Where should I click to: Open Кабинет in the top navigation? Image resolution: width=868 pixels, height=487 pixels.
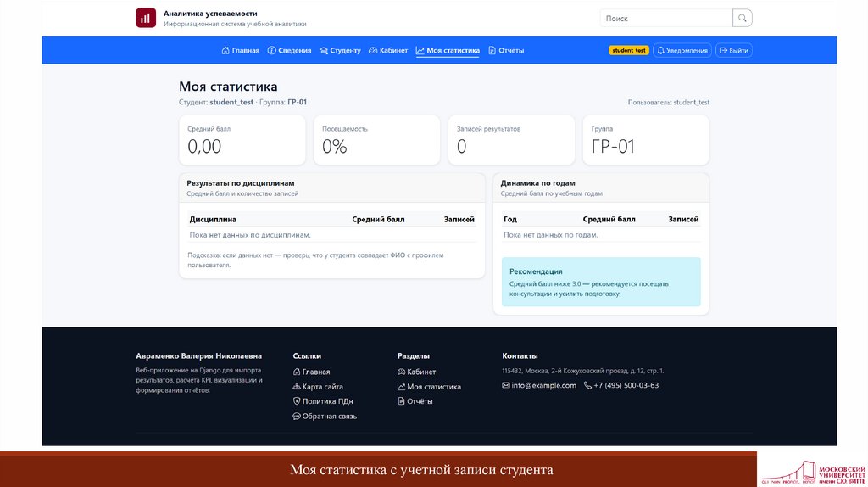click(x=388, y=50)
